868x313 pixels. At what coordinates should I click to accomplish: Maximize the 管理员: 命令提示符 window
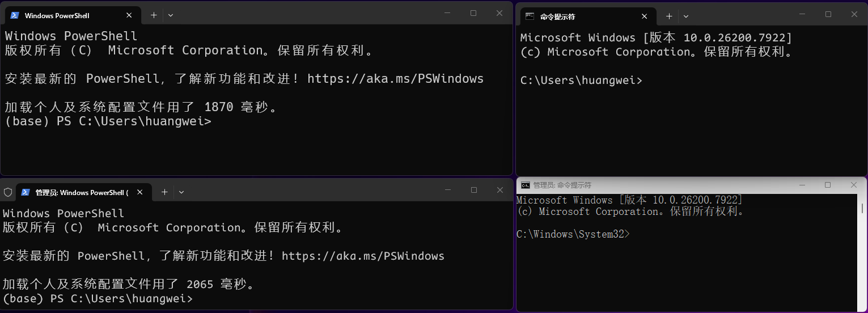tap(828, 185)
